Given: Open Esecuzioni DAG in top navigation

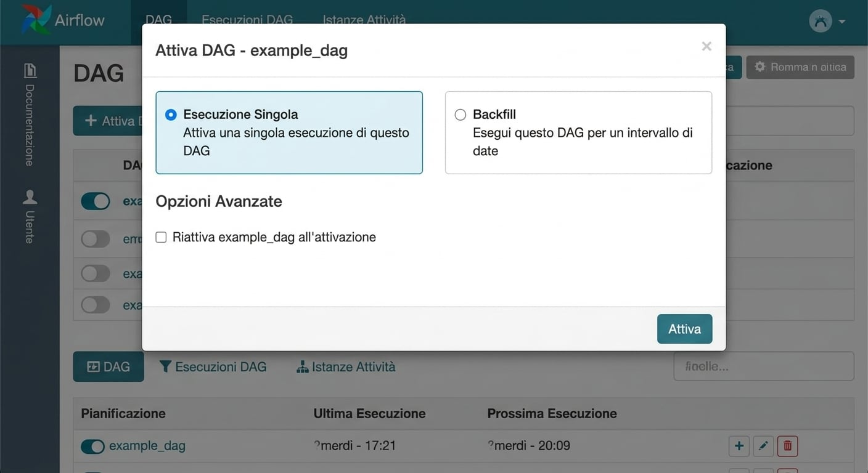Looking at the screenshot, I should click(247, 20).
